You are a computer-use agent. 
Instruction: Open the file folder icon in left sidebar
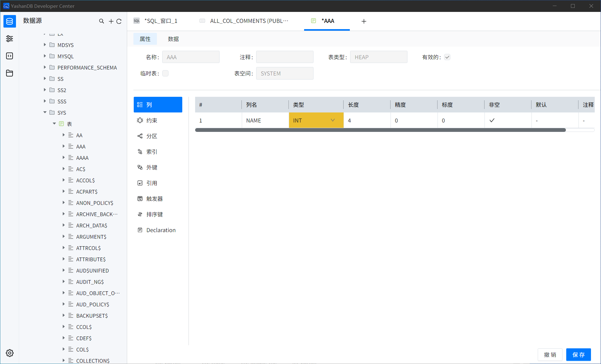point(9,73)
